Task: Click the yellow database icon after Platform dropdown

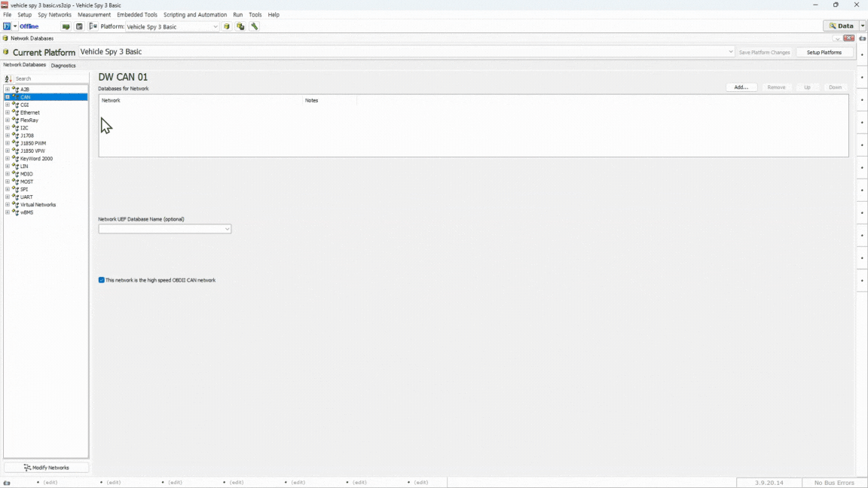Action: click(227, 26)
